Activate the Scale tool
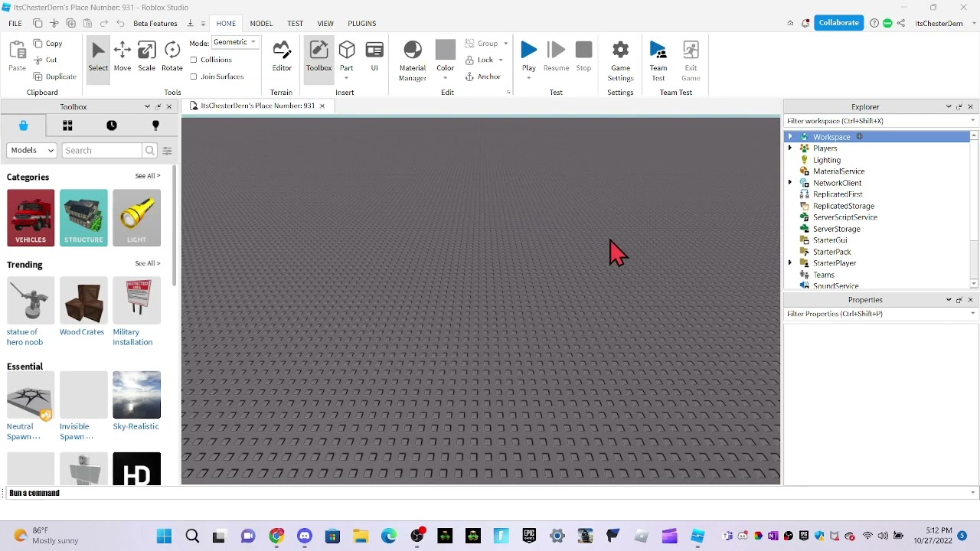The width and height of the screenshot is (980, 551). click(x=146, y=57)
